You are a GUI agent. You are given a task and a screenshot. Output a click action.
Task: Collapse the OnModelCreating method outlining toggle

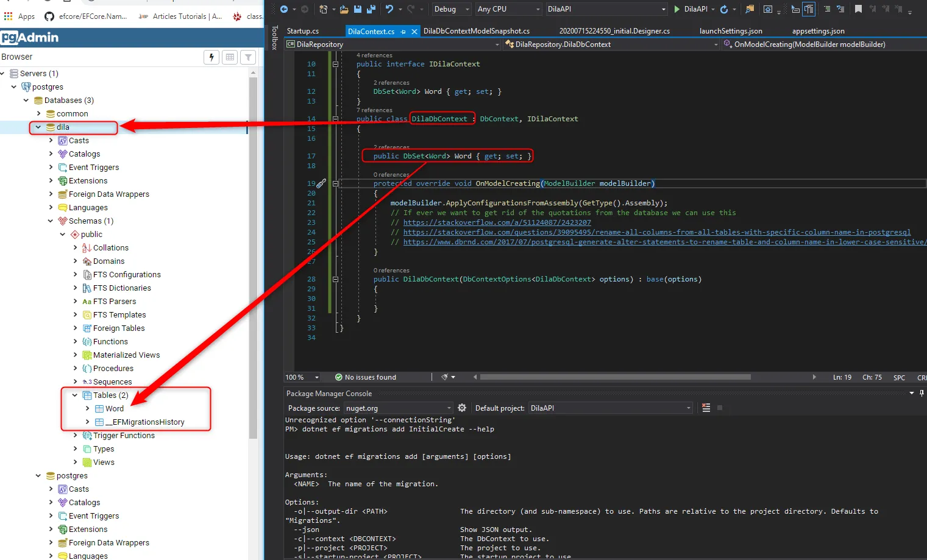click(x=335, y=183)
